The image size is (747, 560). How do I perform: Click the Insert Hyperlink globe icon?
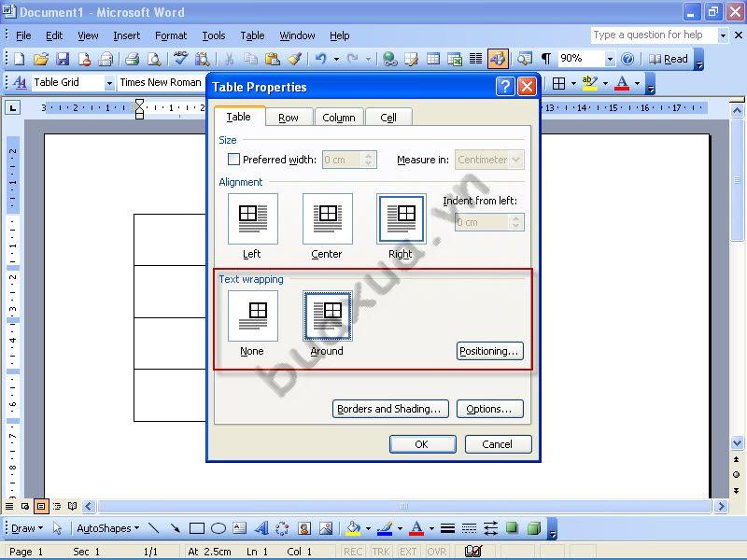[389, 59]
